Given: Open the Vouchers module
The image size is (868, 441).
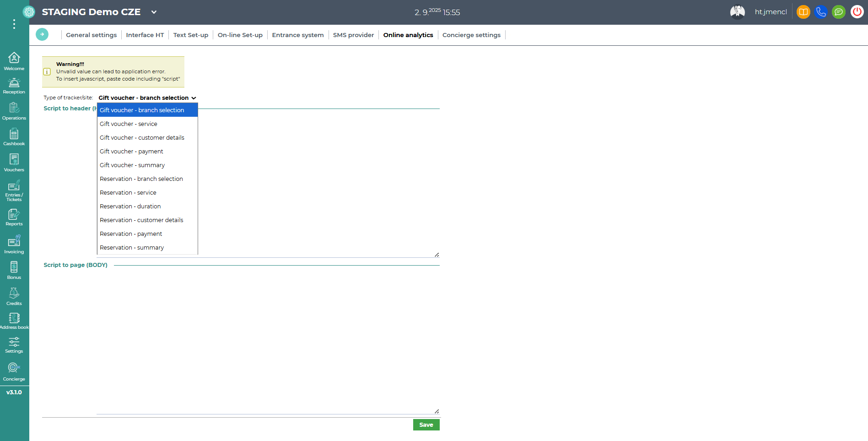Looking at the screenshot, I should pos(14,163).
